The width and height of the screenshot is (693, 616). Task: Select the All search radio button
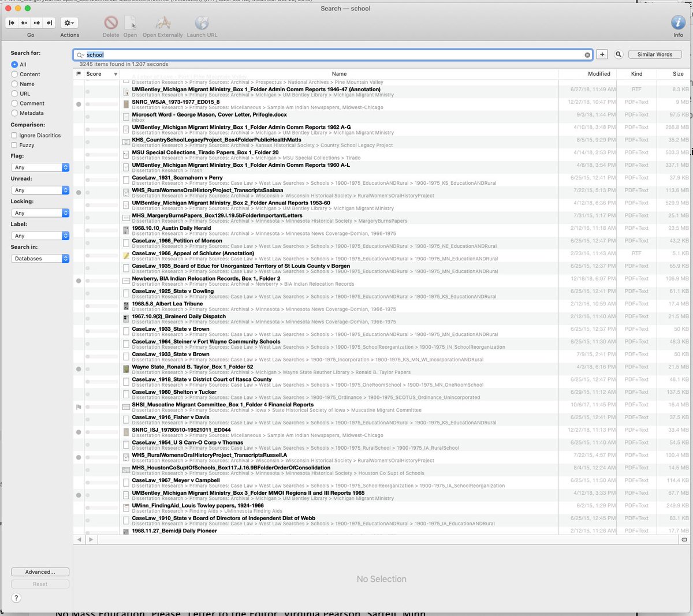[14, 65]
